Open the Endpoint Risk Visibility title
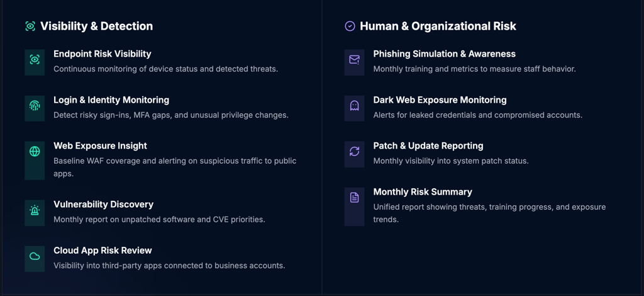Screen dimensions: 644x296 102,54
